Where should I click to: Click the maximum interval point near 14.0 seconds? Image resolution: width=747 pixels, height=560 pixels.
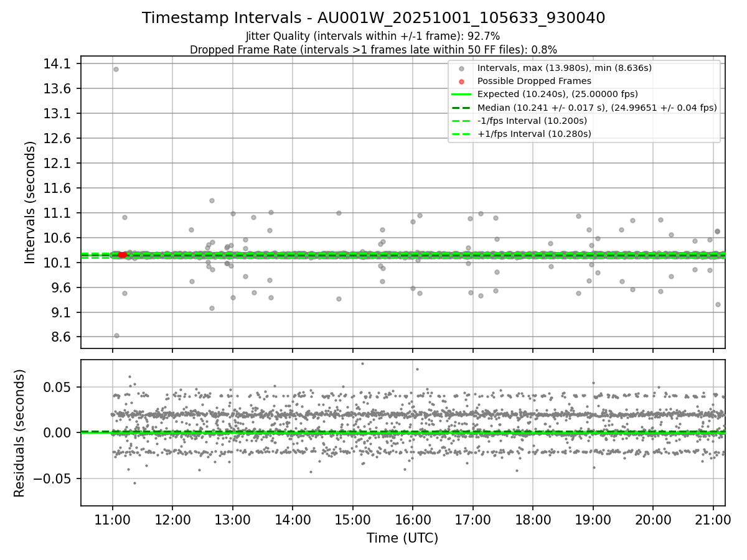116,69
